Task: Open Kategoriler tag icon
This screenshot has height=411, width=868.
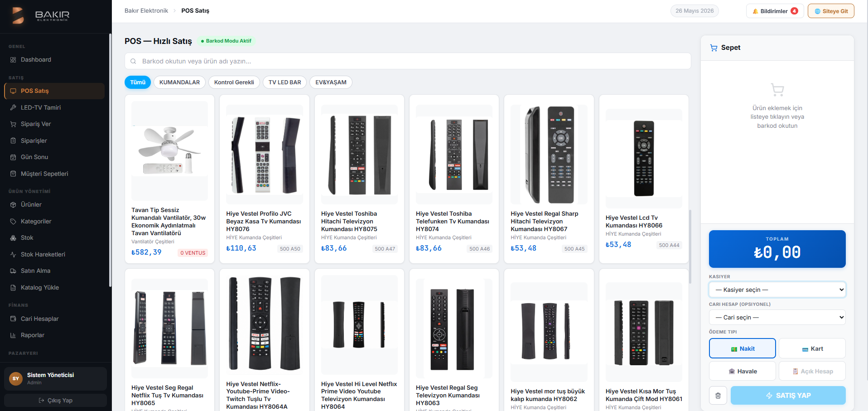Action: click(13, 222)
